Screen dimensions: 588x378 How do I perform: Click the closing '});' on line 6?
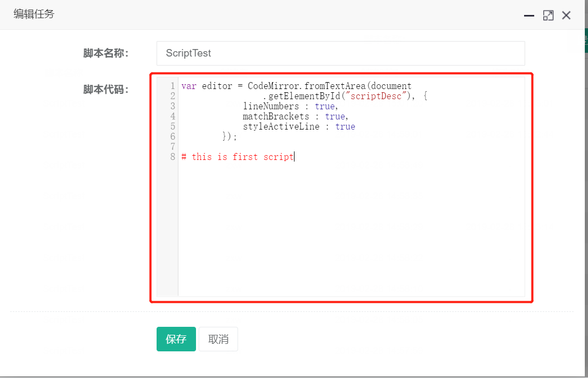230,136
